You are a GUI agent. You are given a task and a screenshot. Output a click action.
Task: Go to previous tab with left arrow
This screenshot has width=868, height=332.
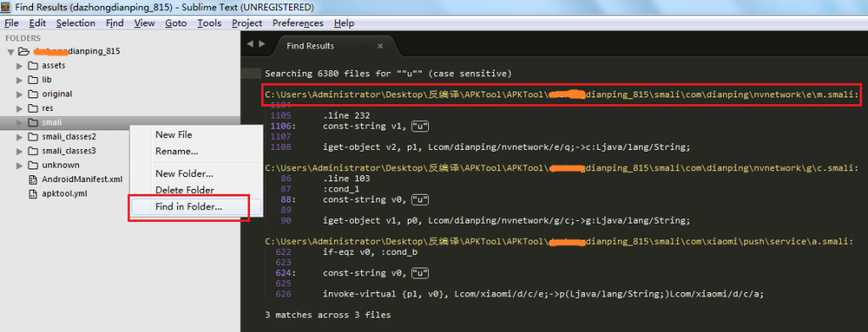click(250, 44)
